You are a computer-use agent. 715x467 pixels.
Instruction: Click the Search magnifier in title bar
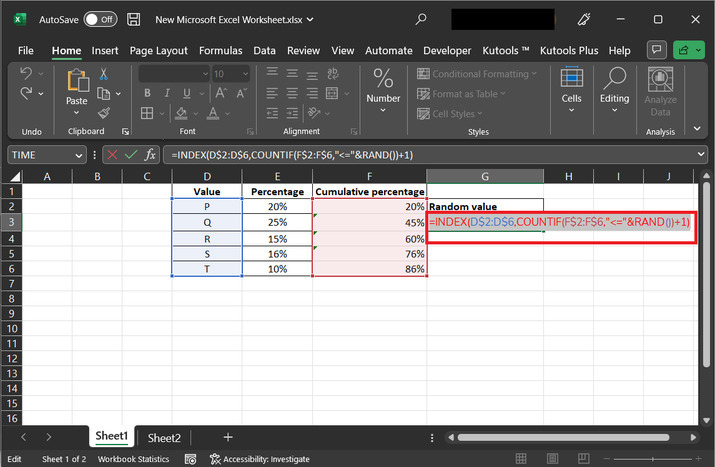click(x=423, y=19)
